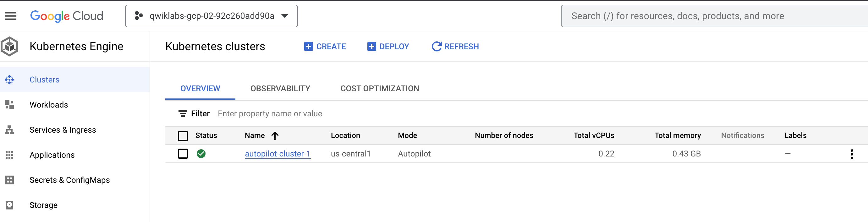Click the Google Cloud logo

click(67, 16)
